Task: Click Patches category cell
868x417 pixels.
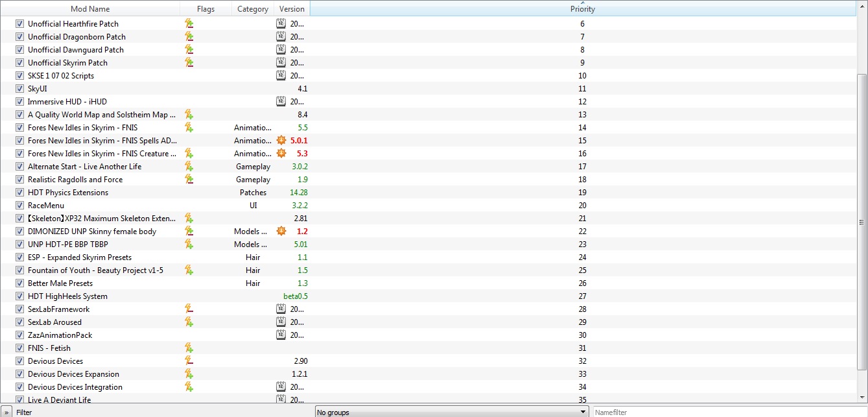Action: (253, 192)
